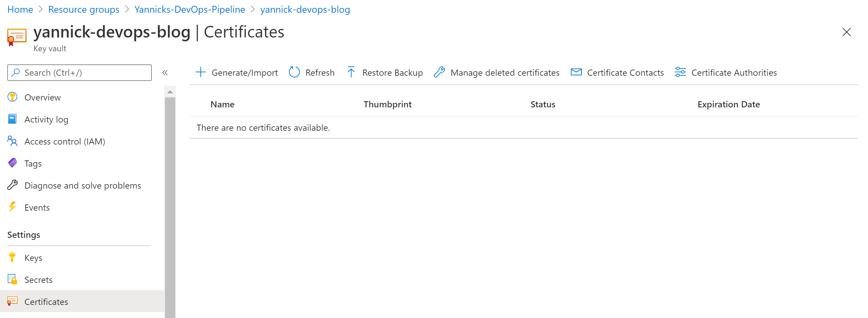Click the Refresh circular arrow icon
This screenshot has width=868, height=318.
(x=294, y=73)
